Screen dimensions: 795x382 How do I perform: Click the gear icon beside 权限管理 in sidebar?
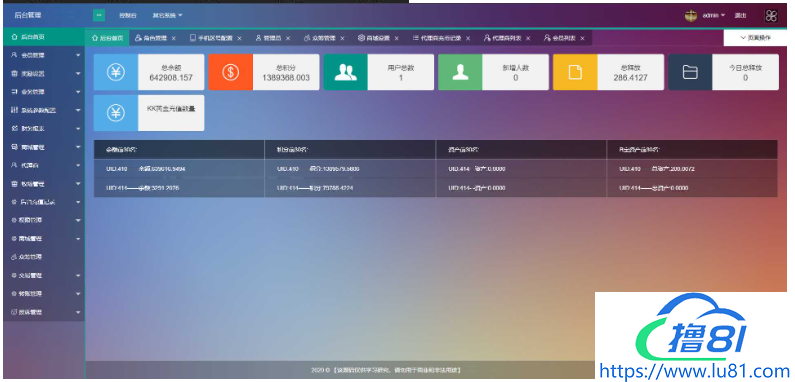click(14, 220)
